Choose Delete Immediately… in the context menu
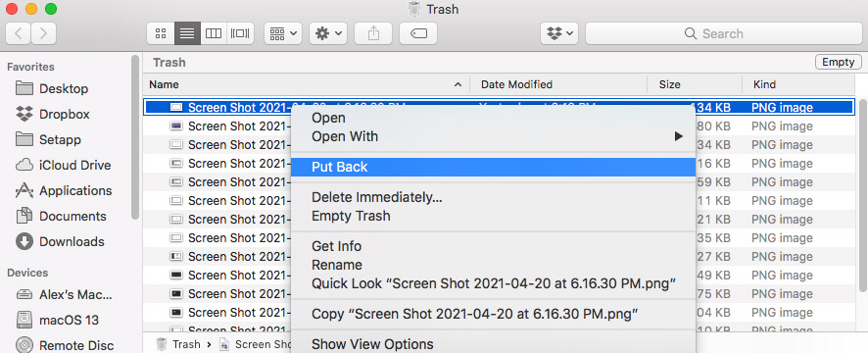 click(493, 197)
